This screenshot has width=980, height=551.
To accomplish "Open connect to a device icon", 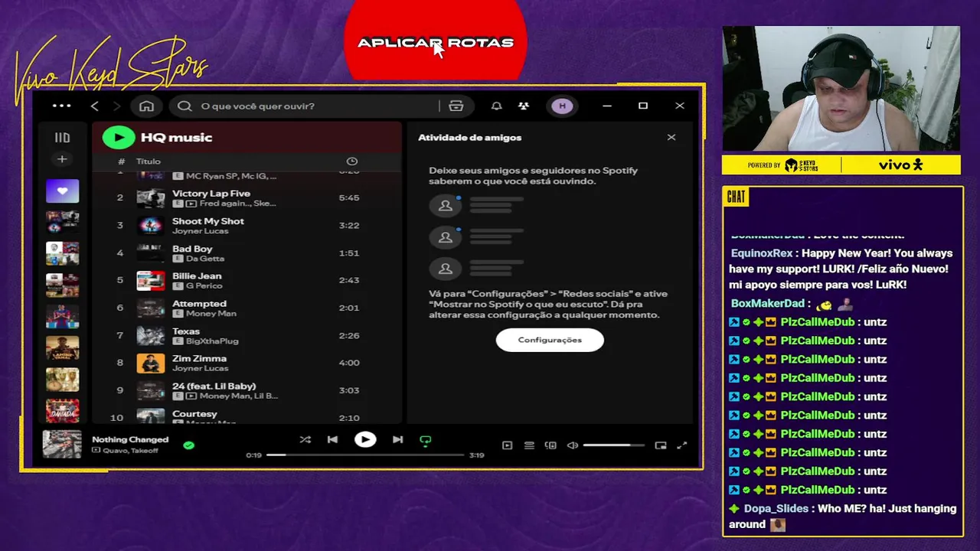I will (550, 445).
